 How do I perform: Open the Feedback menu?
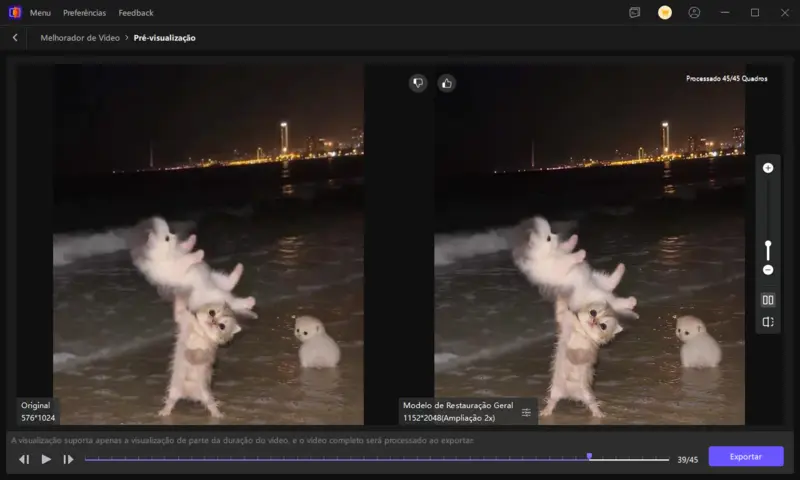[x=136, y=13]
